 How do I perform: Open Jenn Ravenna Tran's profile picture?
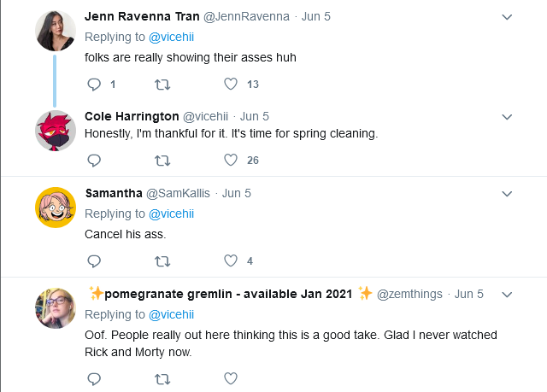(x=56, y=31)
